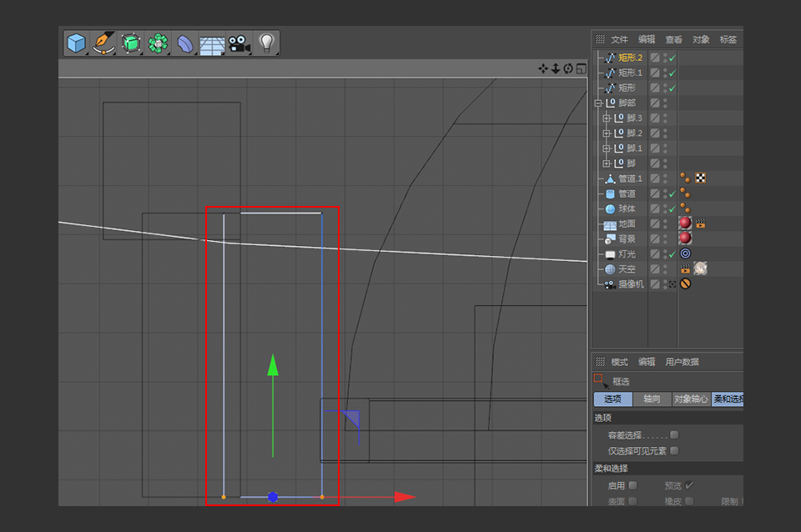Click the Floor object icon in the toolbar
The width and height of the screenshot is (801, 532).
[213, 44]
